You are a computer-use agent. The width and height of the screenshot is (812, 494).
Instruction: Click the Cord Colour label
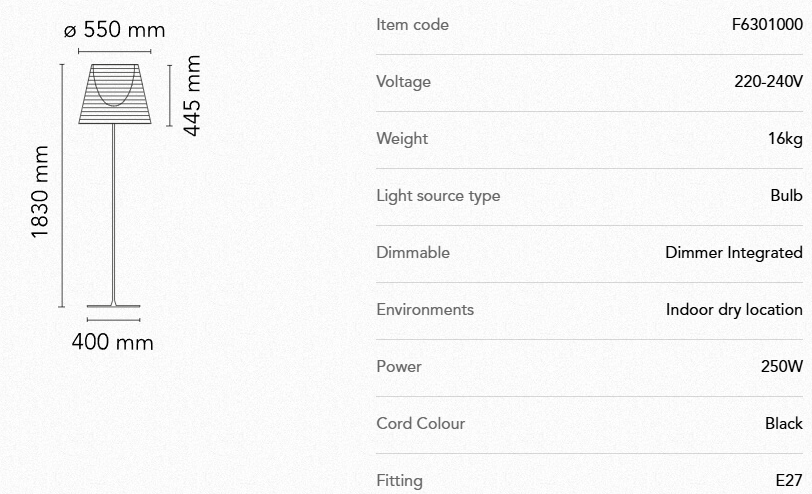coord(420,423)
